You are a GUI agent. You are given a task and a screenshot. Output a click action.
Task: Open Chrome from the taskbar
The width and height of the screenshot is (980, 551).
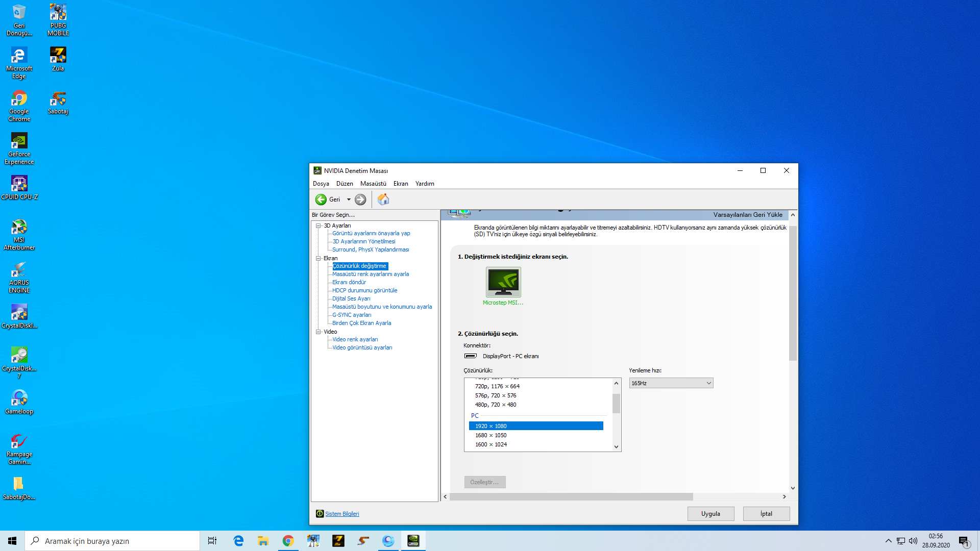[288, 541]
